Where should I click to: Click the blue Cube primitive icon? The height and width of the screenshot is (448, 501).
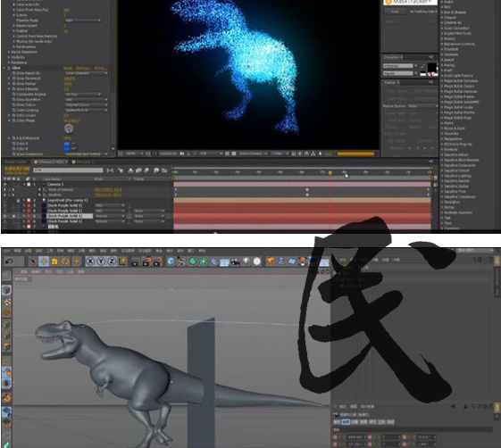pyautogui.click(x=171, y=261)
